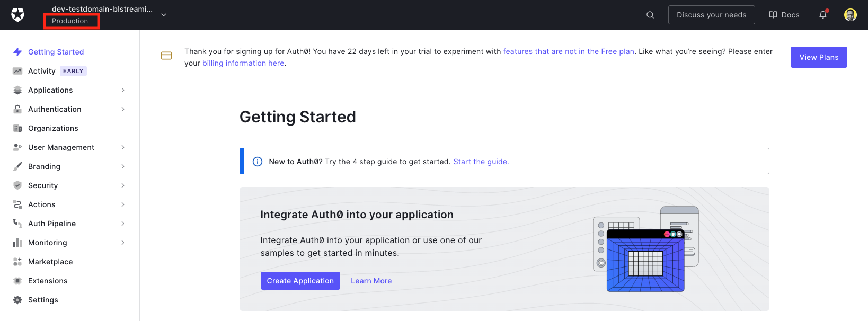Click the Production environment tag
The width and height of the screenshot is (868, 321).
tap(70, 21)
